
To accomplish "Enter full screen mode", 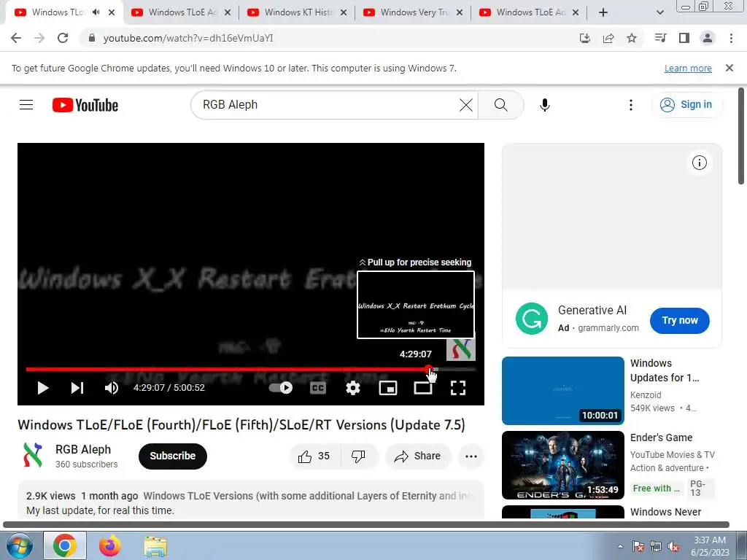I will [458, 388].
